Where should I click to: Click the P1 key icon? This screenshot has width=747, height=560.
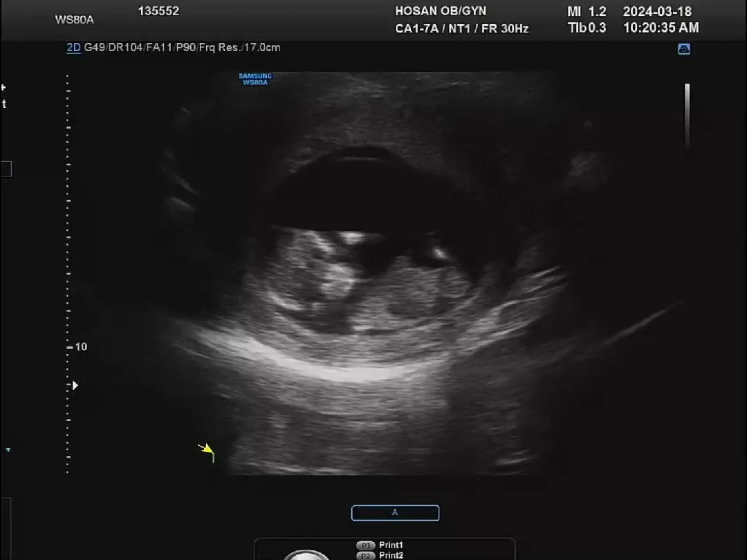point(365,545)
